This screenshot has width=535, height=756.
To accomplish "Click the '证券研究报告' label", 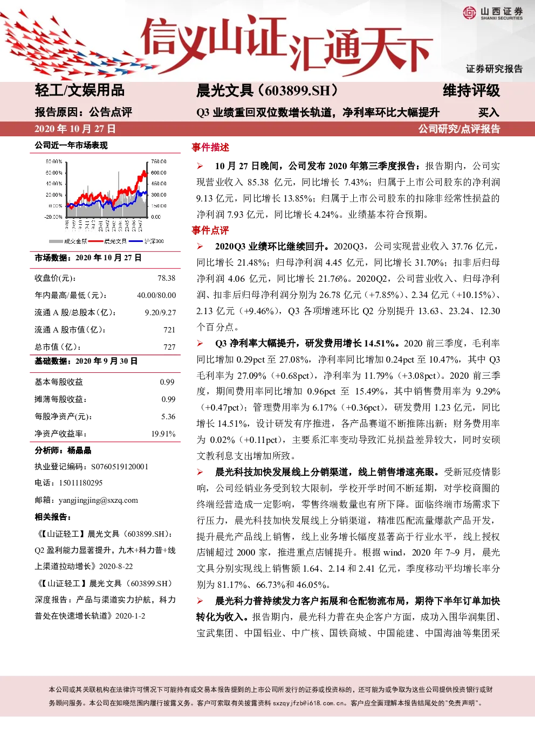I will (494, 68).
